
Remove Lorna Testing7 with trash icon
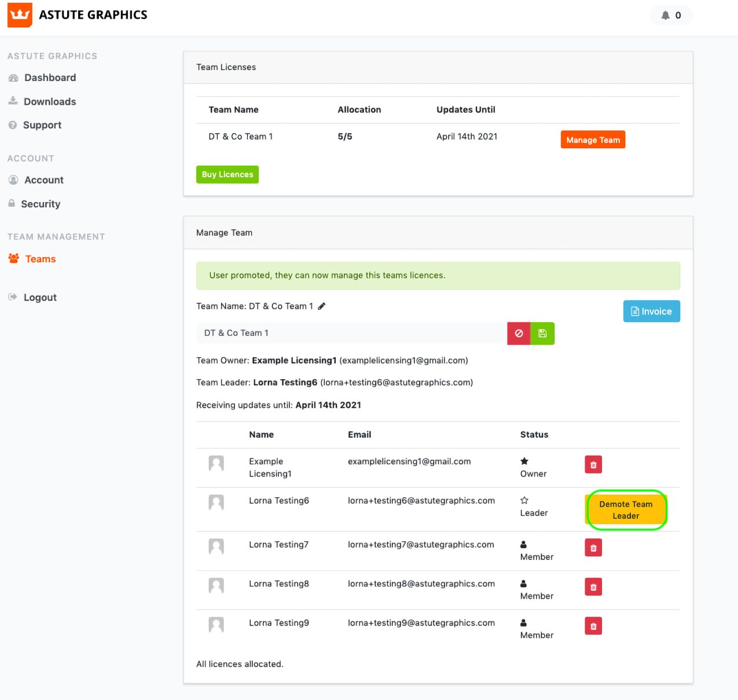point(593,548)
